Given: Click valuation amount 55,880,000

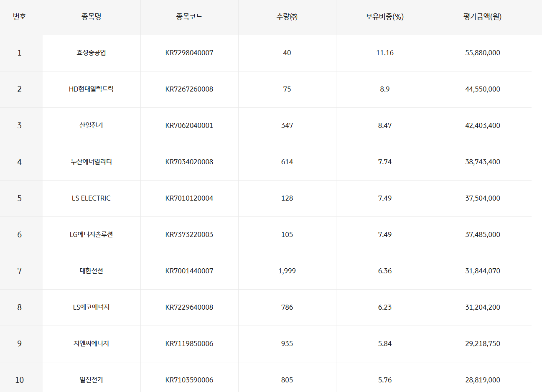Looking at the screenshot, I should click(x=483, y=53).
